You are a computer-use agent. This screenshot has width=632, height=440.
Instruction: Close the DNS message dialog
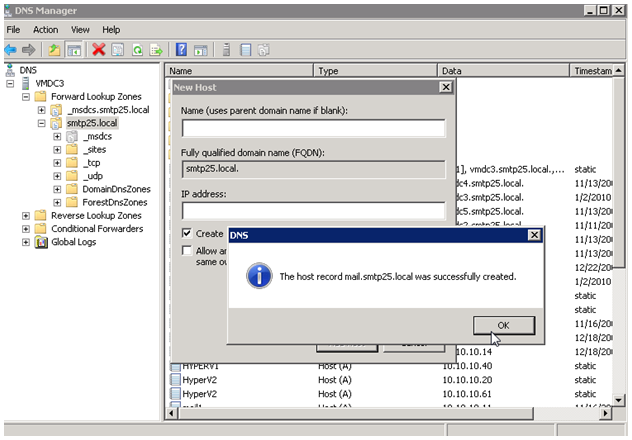[534, 235]
